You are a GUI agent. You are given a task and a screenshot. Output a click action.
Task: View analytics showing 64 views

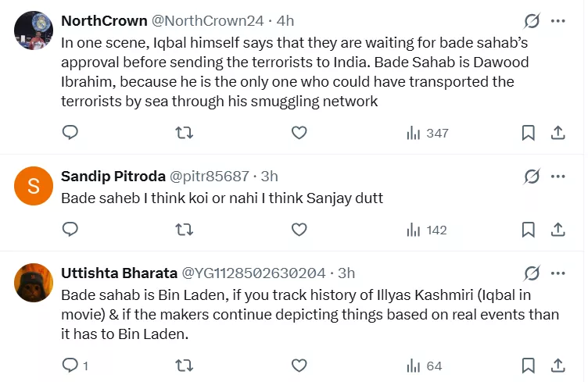424,365
